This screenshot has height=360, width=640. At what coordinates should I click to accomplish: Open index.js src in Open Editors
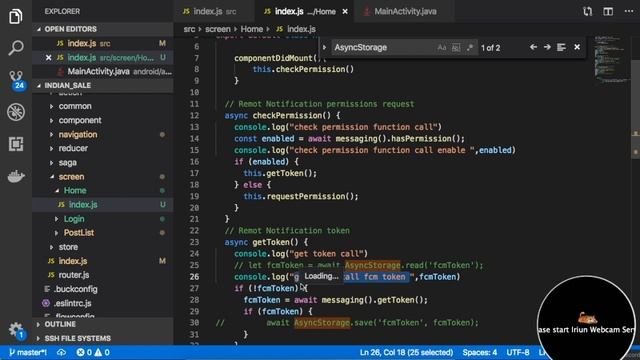103,43
